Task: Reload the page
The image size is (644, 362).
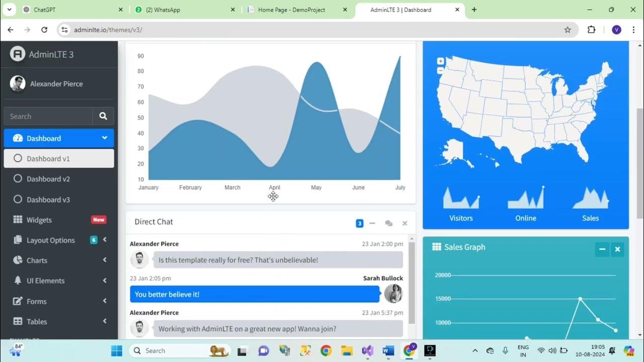Action: [44, 30]
